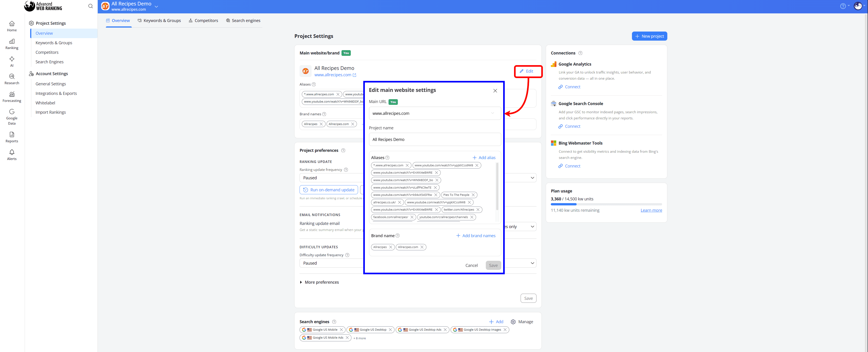Open the All Recipes Demo project switcher
Screen dimensions: 868x352
tap(156, 6)
